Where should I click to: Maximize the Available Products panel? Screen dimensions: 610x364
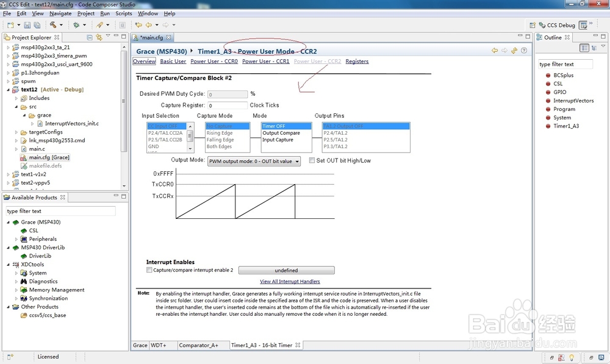(124, 196)
